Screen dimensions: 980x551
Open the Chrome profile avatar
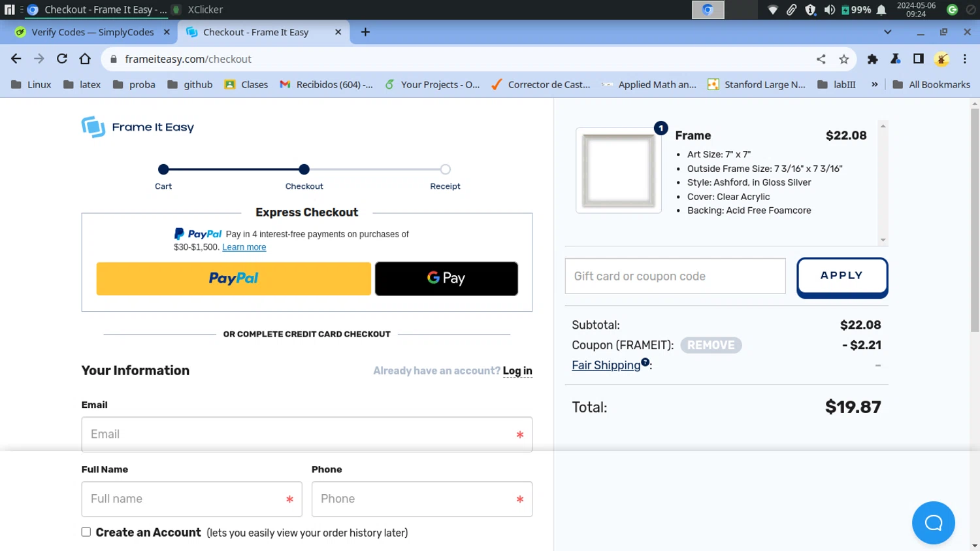tap(941, 59)
